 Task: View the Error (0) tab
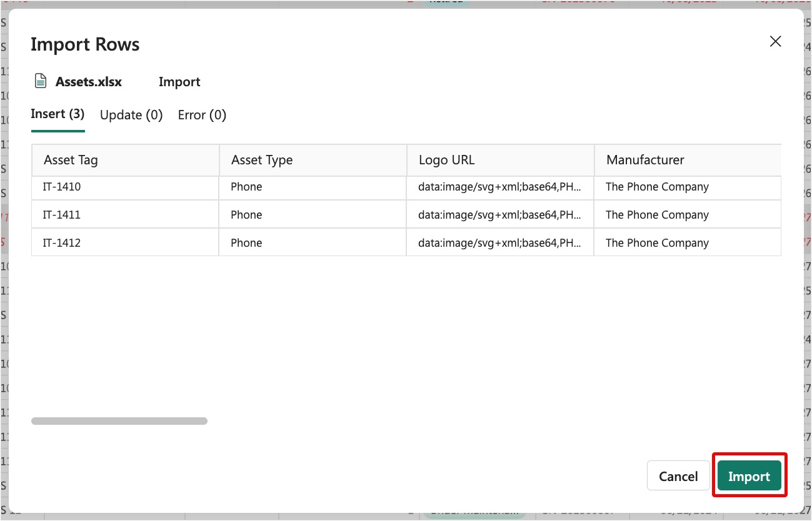pos(202,115)
